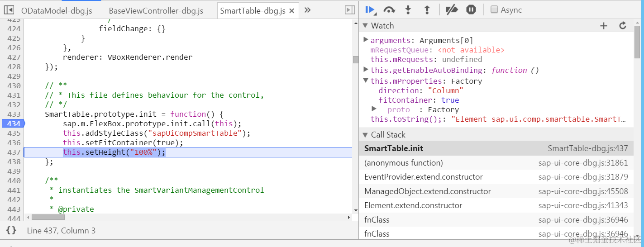This screenshot has height=247, width=644.
Task: Step over next function call
Action: (x=389, y=9)
